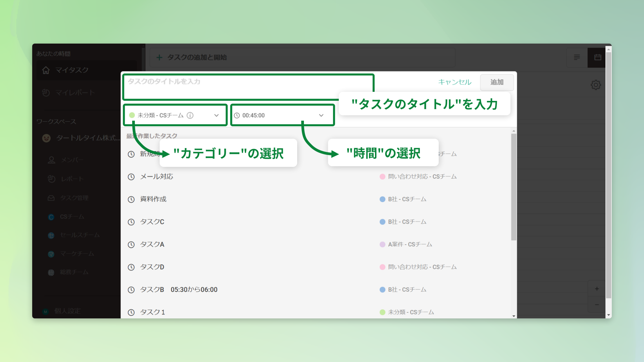Viewport: 644px width, 362px height.
Task: Click the info icon beside 未分類 - CSチーム
Action: click(x=190, y=115)
